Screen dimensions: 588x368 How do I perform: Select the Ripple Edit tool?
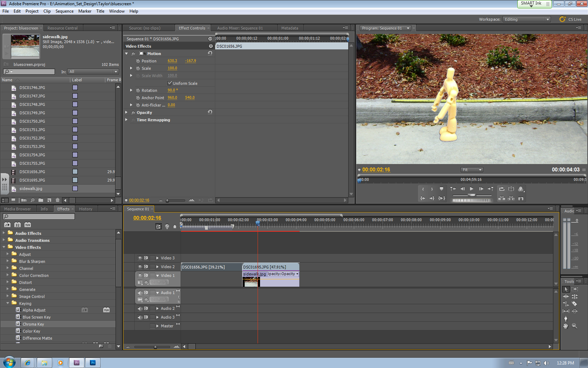[566, 297]
